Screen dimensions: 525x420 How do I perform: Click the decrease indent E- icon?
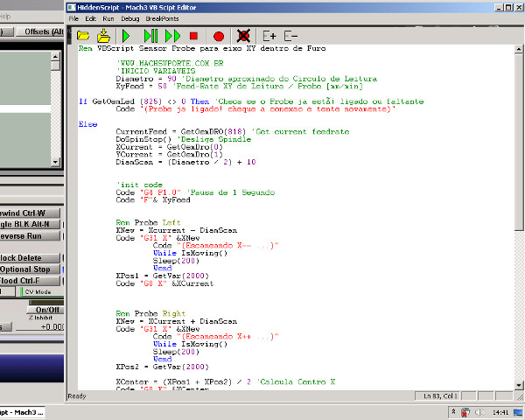coord(290,36)
